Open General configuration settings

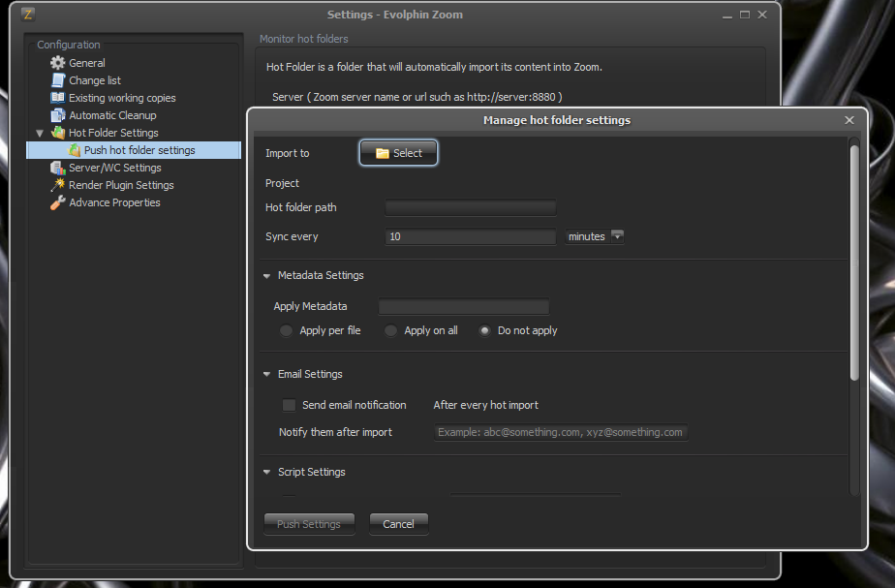coord(87,63)
